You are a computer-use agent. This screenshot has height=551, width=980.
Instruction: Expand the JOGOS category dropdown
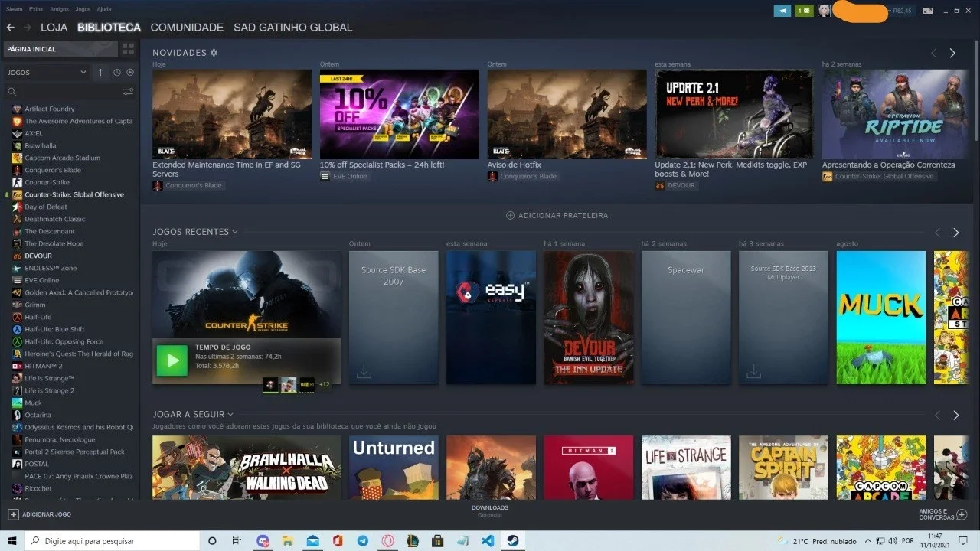(x=83, y=73)
